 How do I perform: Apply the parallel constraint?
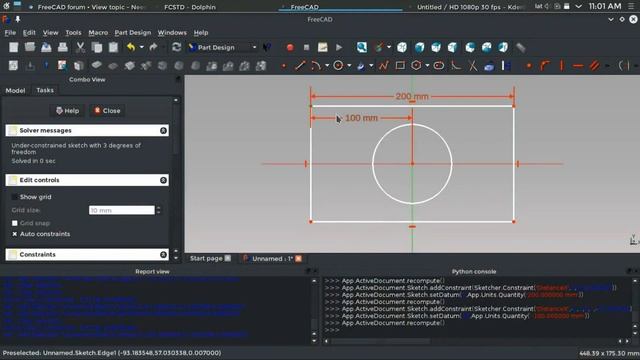[595, 65]
